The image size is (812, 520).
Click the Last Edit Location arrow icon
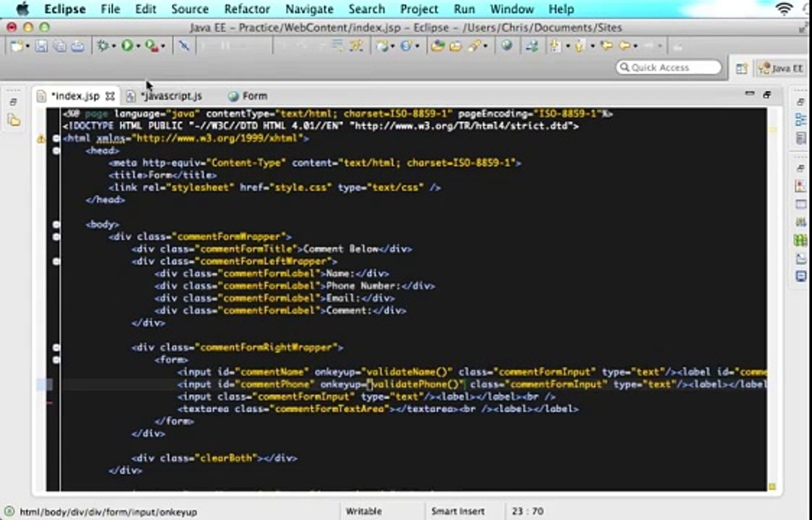[x=607, y=46]
